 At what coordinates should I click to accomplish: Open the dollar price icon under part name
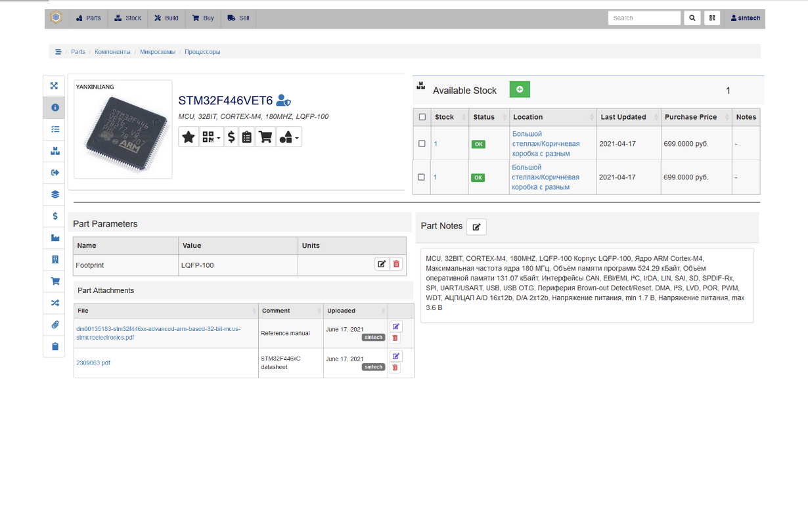pyautogui.click(x=231, y=137)
